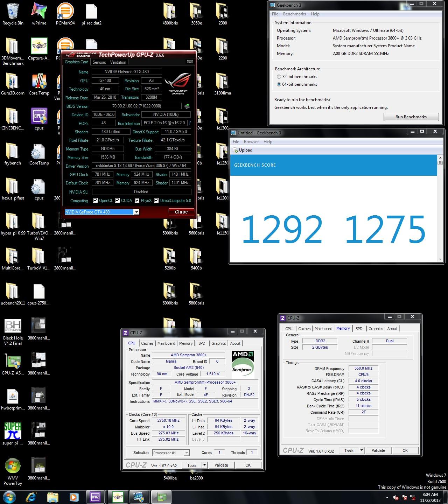
Task: Toggle the OpenCL checkbox in GPU-Z
Action: click(x=96, y=201)
